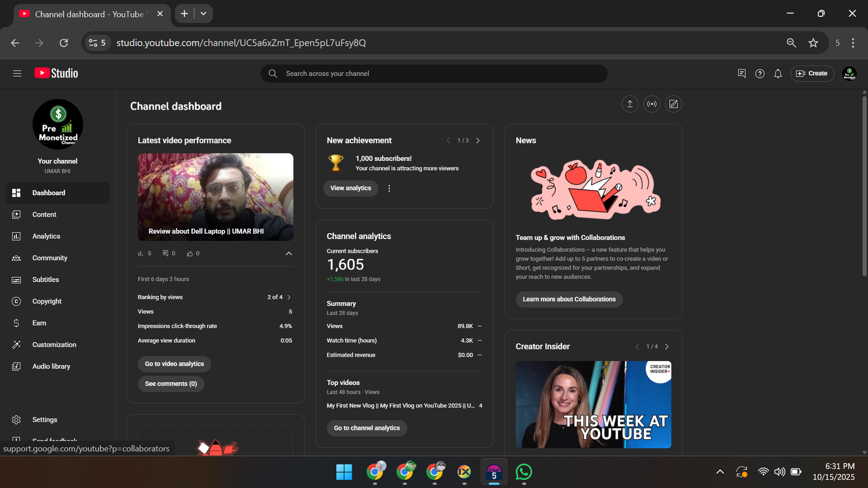The image size is (868, 488).
Task: Click Learn more about Collaborations
Action: pos(569,299)
